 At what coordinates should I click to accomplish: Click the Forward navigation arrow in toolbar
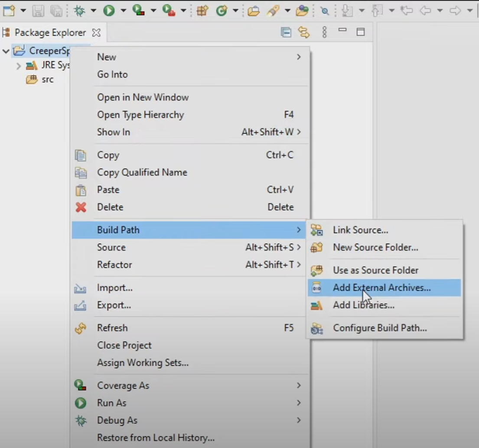point(455,11)
